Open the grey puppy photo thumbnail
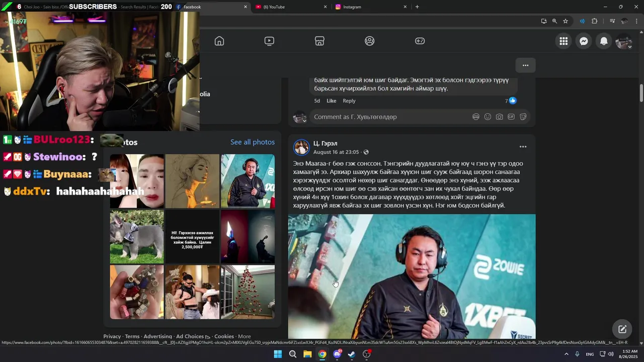Image resolution: width=644 pixels, height=362 pixels. tap(137, 237)
